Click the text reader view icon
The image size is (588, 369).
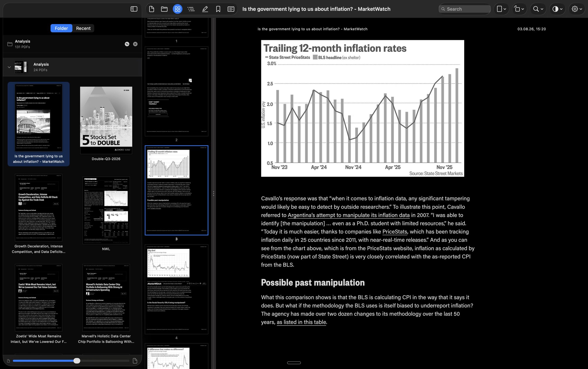pyautogui.click(x=231, y=9)
